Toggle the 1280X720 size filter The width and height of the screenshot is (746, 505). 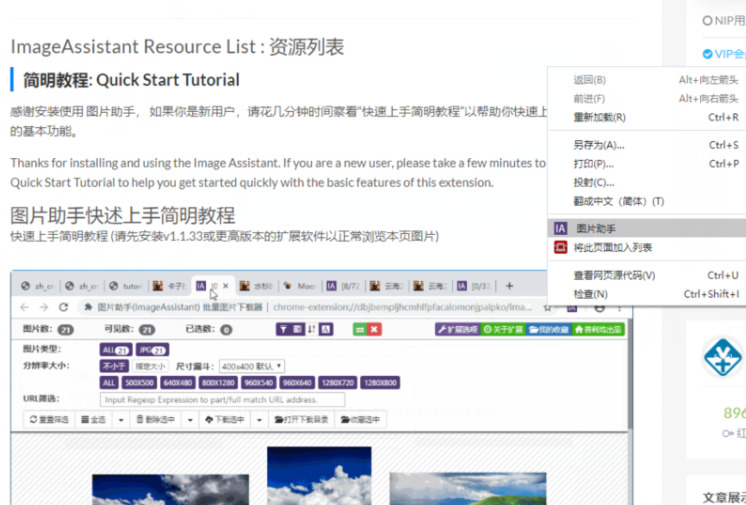(338, 383)
